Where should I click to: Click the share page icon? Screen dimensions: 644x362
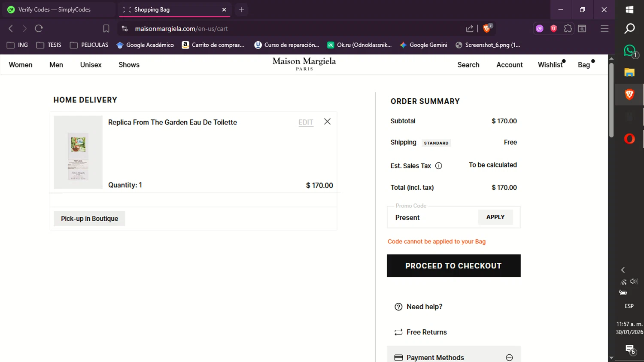click(470, 29)
